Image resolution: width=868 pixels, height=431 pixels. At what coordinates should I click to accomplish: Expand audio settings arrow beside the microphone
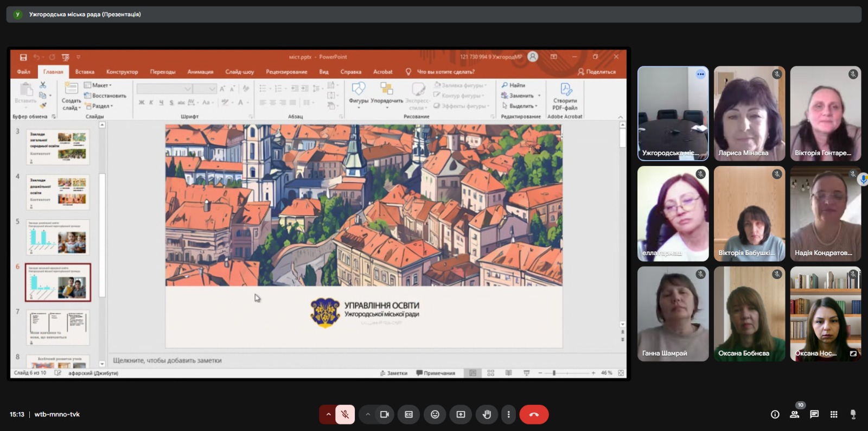pos(328,414)
